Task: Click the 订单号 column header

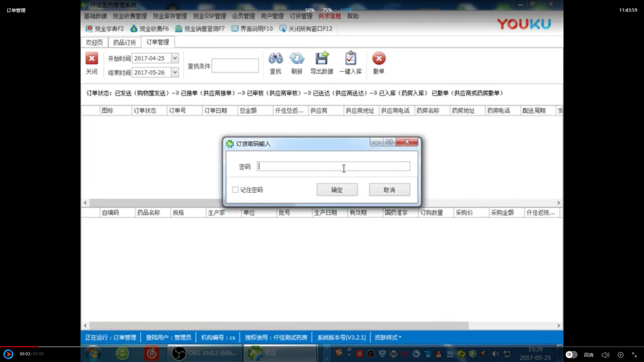Action: (x=184, y=111)
